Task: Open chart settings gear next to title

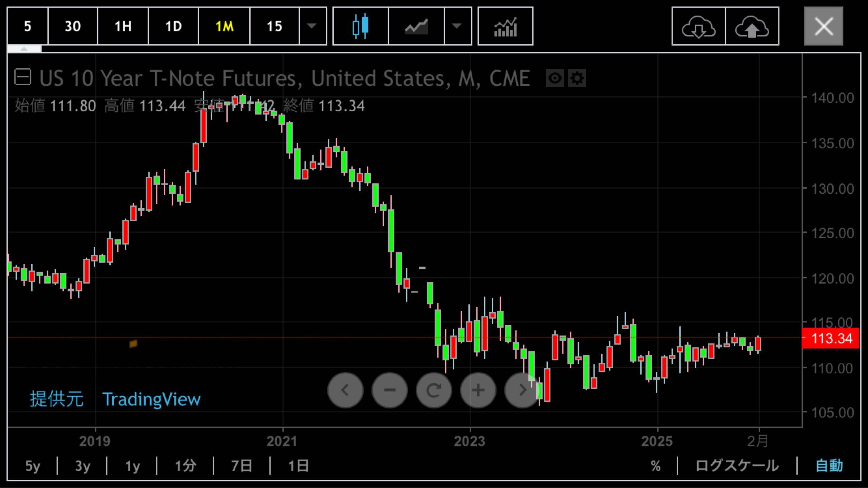Action: [577, 78]
